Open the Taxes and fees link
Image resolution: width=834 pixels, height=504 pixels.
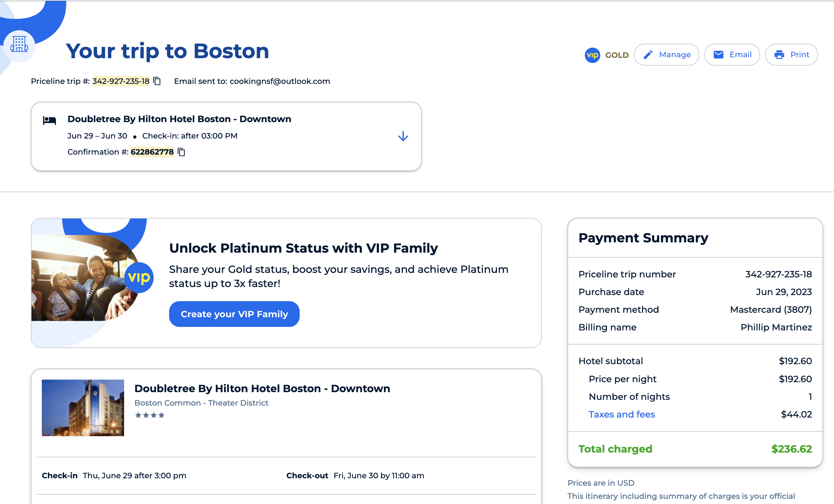621,414
